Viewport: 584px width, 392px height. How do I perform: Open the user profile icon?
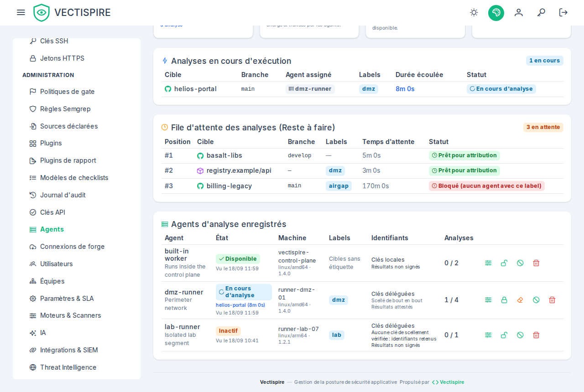point(519,12)
